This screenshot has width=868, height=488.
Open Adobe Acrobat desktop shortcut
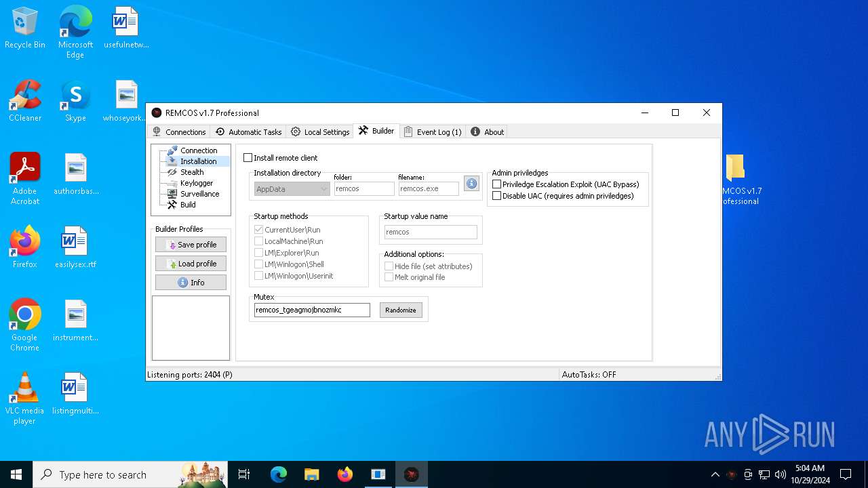click(25, 179)
